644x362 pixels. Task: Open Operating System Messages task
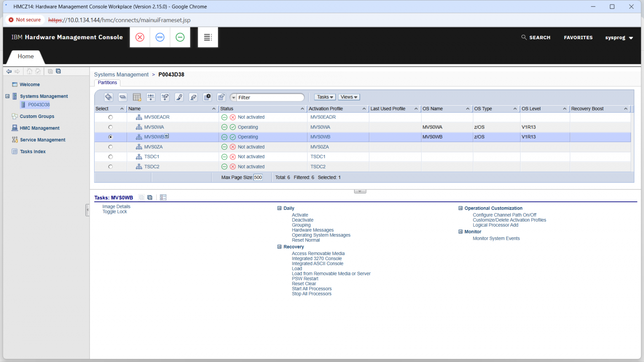tap(321, 235)
